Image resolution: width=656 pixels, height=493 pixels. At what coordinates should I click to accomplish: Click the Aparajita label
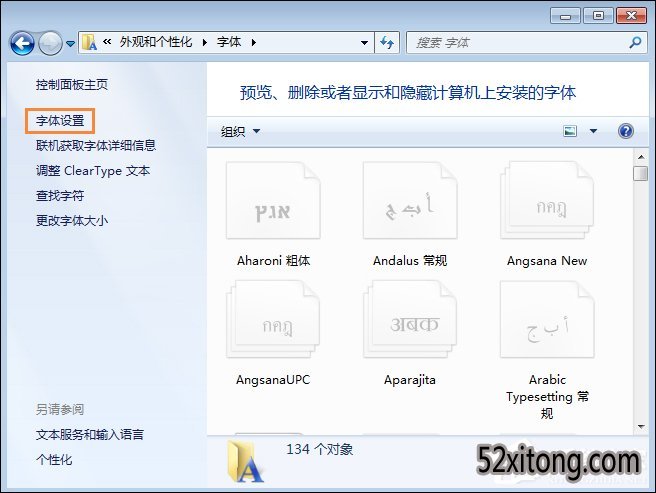point(410,380)
